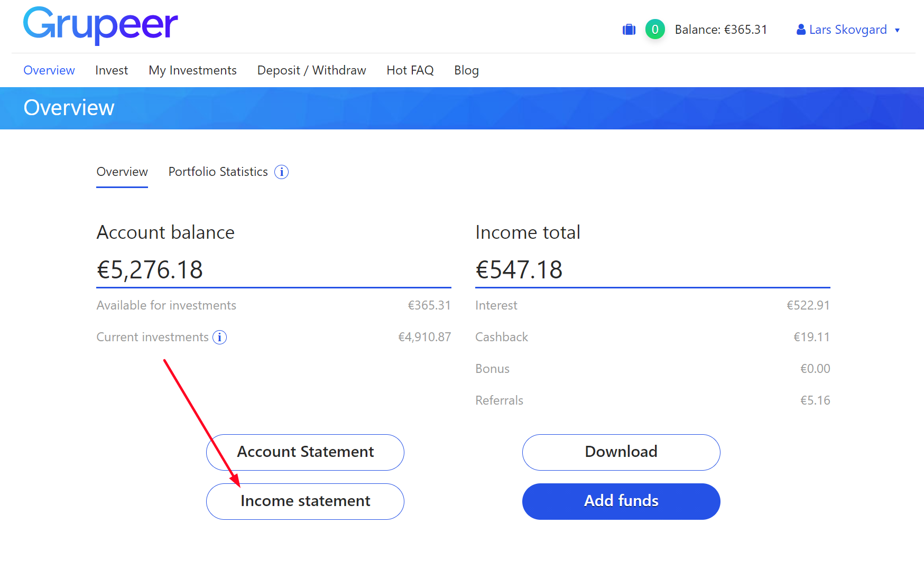Click the account balance €5,276.18 value
The height and width of the screenshot is (580, 924).
click(150, 270)
